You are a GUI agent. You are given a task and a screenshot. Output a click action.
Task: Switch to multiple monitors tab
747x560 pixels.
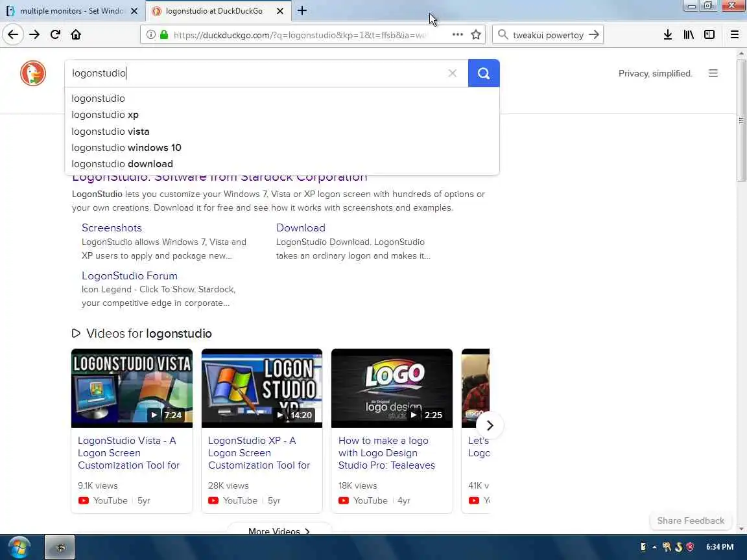(73, 11)
